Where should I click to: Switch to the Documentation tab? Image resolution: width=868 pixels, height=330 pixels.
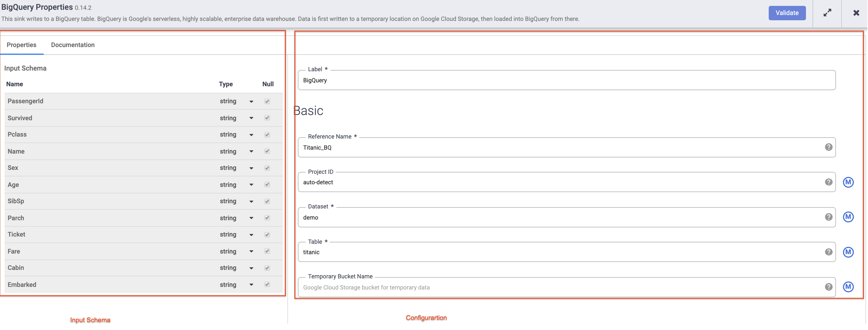pos(73,45)
